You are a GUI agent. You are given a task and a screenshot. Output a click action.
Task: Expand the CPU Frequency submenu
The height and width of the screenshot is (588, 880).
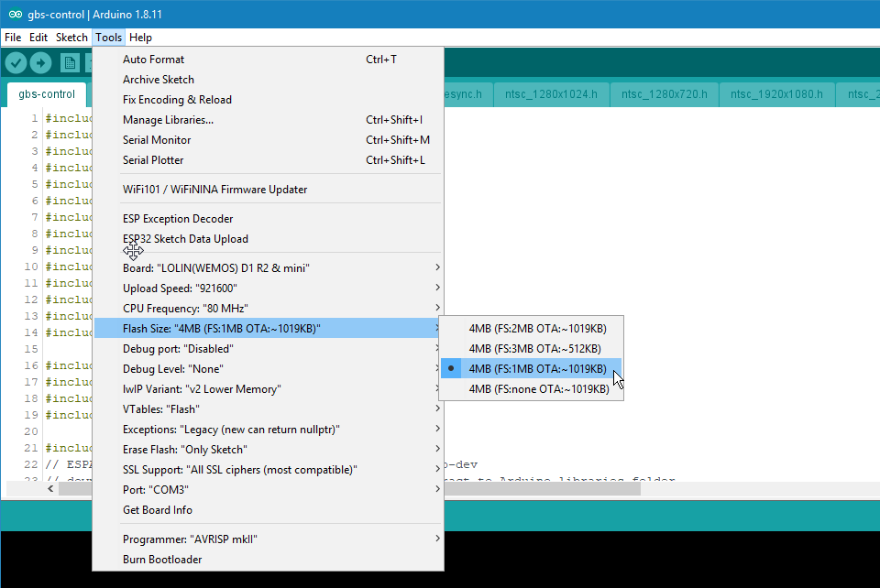click(269, 309)
